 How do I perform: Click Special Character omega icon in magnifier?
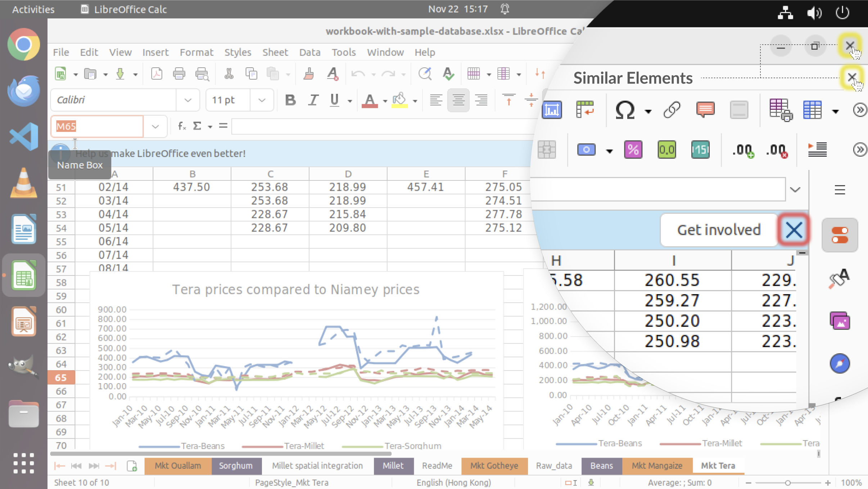pos(625,110)
